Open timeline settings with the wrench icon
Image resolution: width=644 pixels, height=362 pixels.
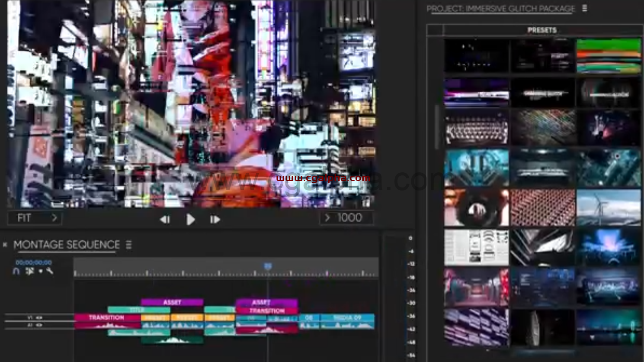click(x=50, y=271)
